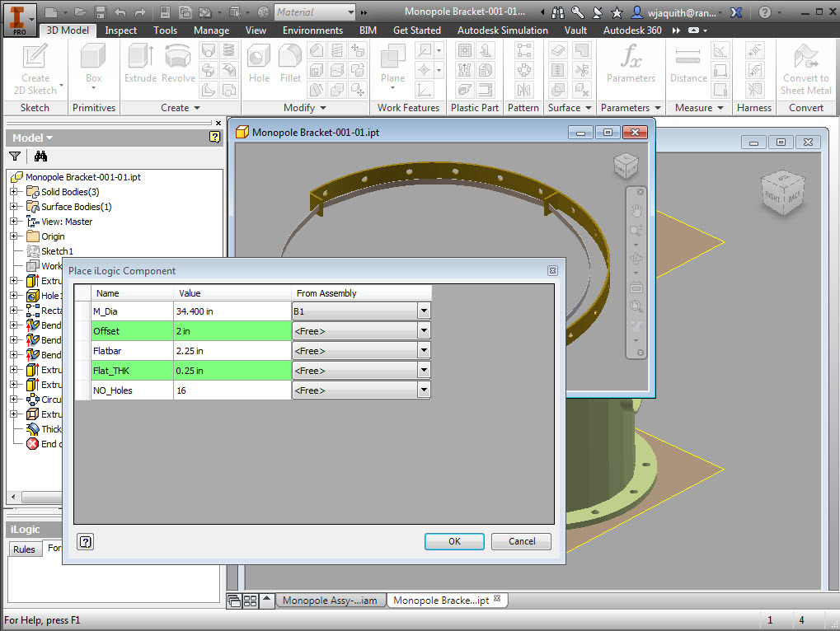840x631 pixels.
Task: Edit the Offset value 2 in
Action: point(232,331)
